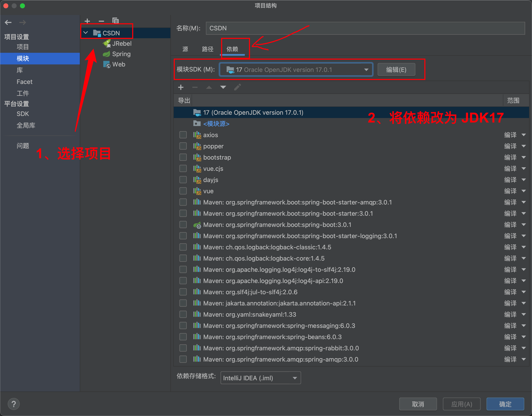Open the 工件 (Artifacts) section
Screen dimensions: 532x416
click(23, 93)
